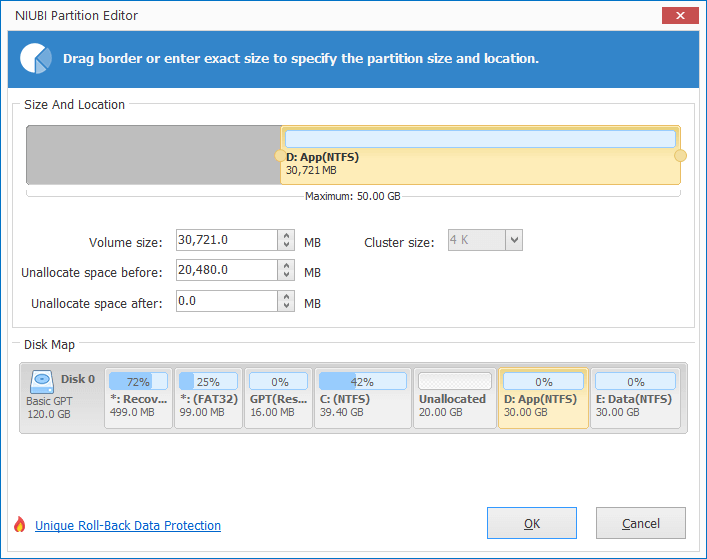
Task: Click the Disk 0 drive icon
Action: [x=42, y=382]
